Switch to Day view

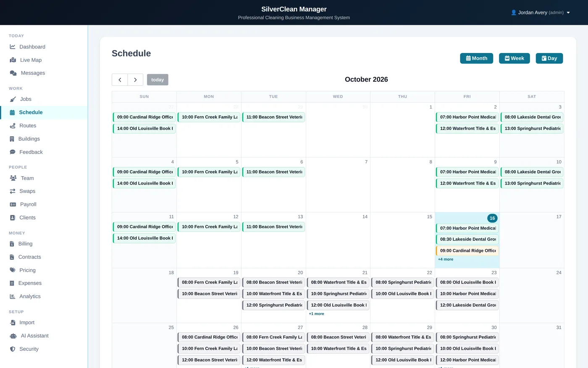coord(549,58)
